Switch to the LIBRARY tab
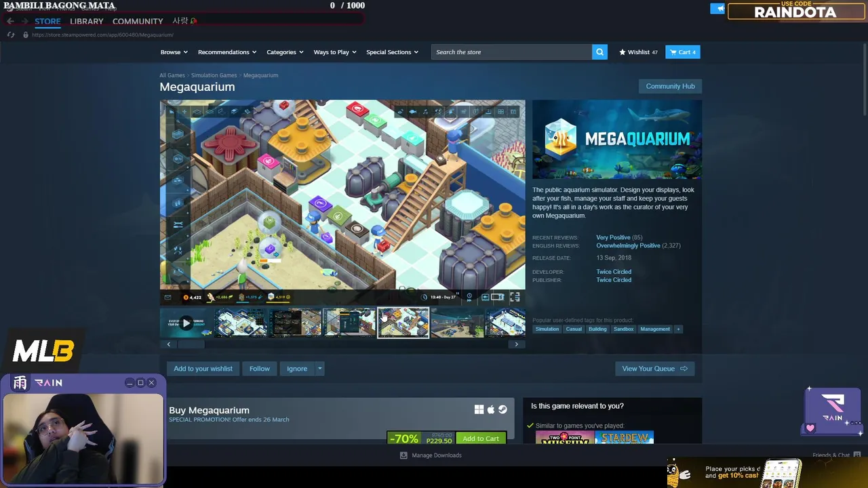Viewport: 868px width, 488px height. (87, 21)
